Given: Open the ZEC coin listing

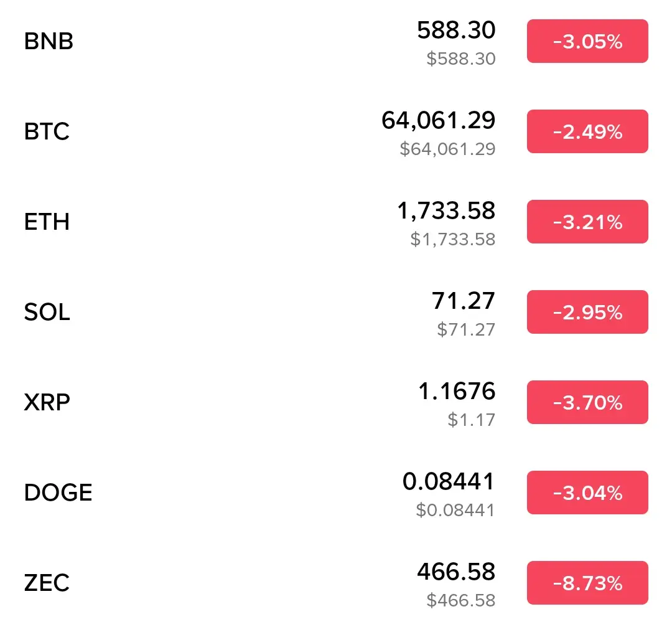Looking at the screenshot, I should [x=336, y=583].
